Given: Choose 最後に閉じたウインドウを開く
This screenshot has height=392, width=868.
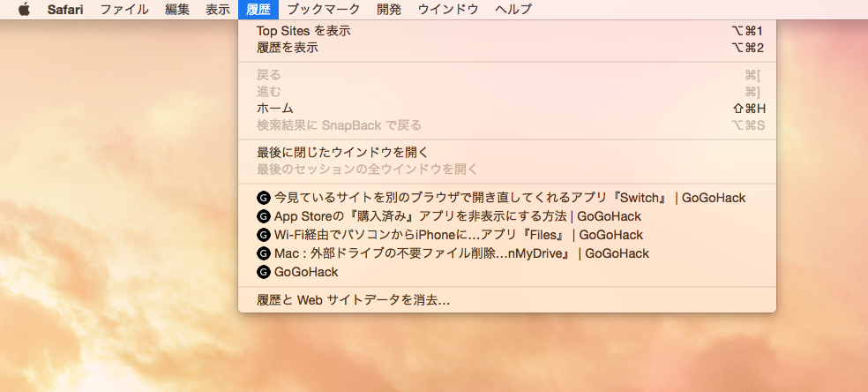Looking at the screenshot, I should 507,152.
